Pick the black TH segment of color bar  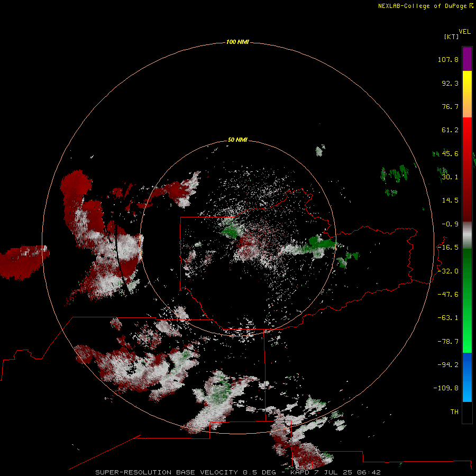pos(467,412)
